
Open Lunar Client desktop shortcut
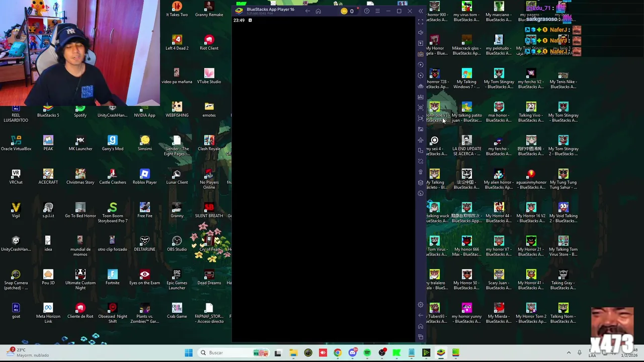[177, 176]
